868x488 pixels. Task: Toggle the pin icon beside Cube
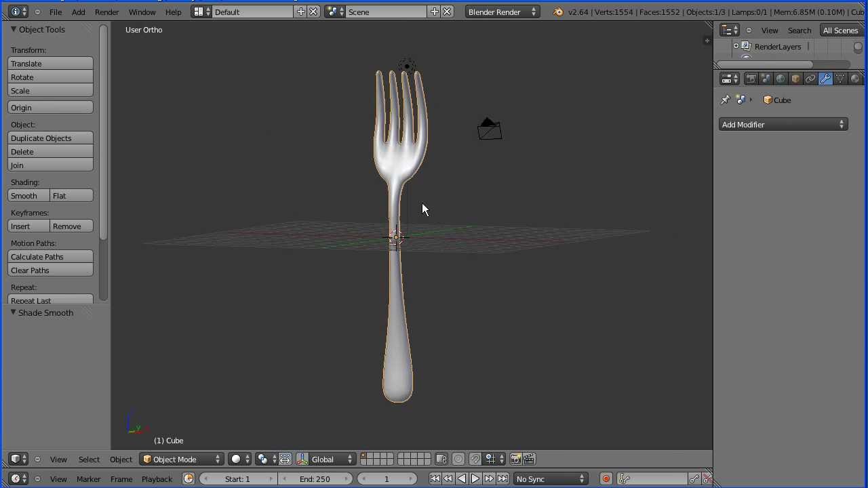(x=725, y=100)
